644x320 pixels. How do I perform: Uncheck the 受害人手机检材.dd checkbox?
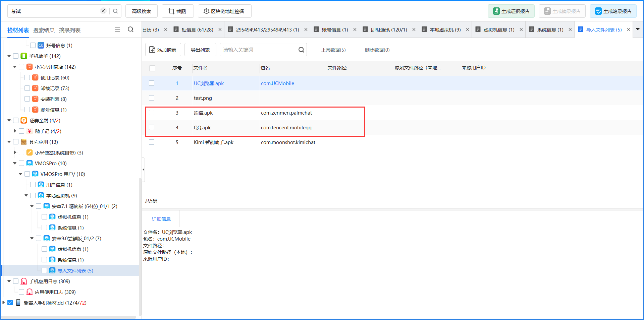click(10, 303)
